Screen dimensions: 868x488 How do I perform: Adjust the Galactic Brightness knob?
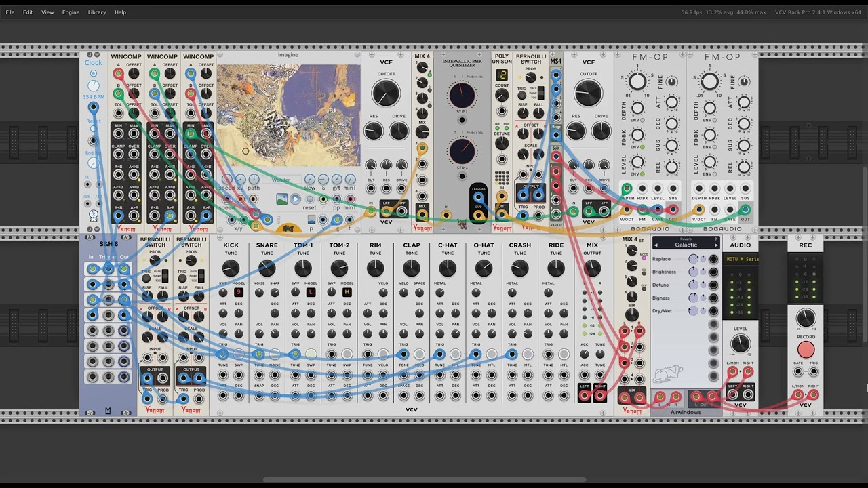coord(693,272)
